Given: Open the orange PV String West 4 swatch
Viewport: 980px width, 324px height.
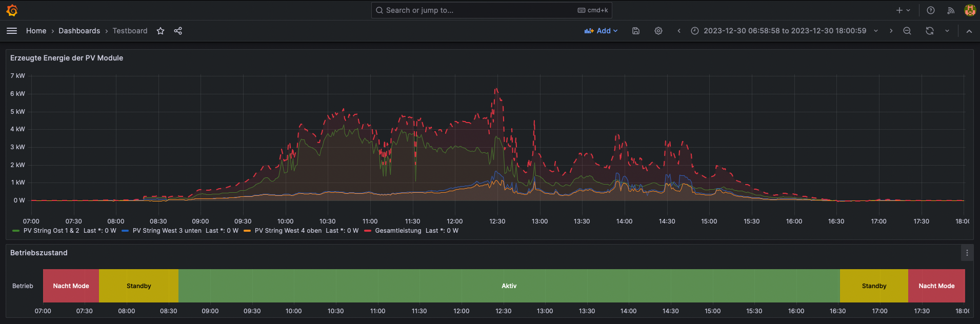Looking at the screenshot, I should pyautogui.click(x=247, y=231).
